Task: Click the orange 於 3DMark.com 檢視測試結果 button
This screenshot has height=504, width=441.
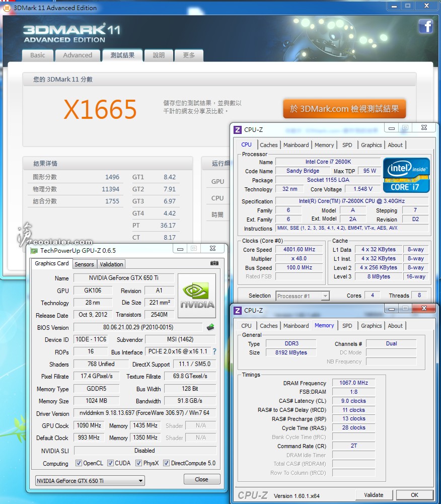Action: [x=344, y=109]
